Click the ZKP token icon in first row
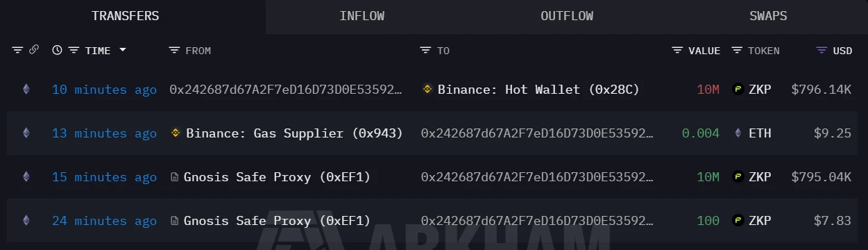The height and width of the screenshot is (250, 868). point(738,90)
